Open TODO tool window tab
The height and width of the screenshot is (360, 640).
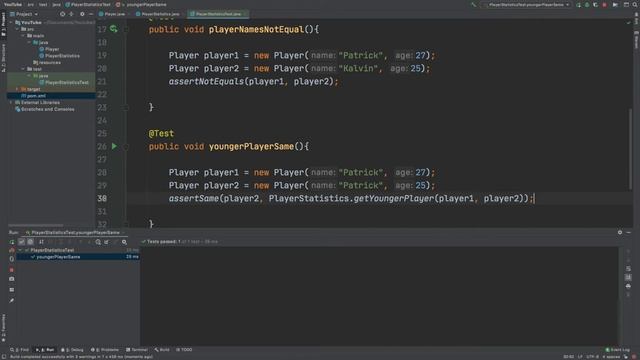click(184, 350)
